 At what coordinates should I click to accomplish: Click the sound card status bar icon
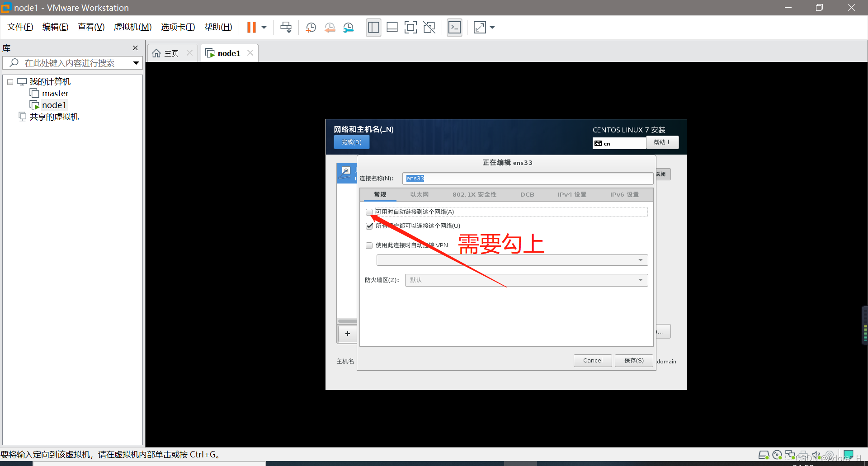click(816, 455)
